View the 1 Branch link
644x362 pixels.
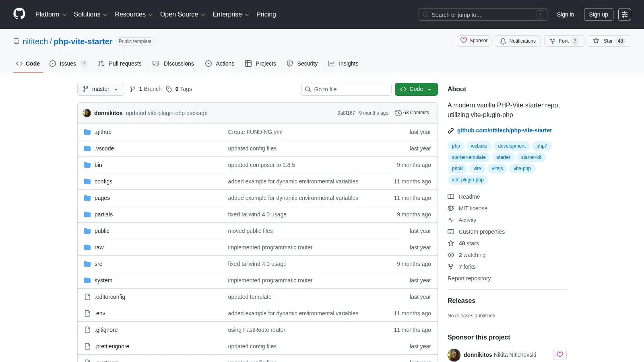pyautogui.click(x=146, y=89)
